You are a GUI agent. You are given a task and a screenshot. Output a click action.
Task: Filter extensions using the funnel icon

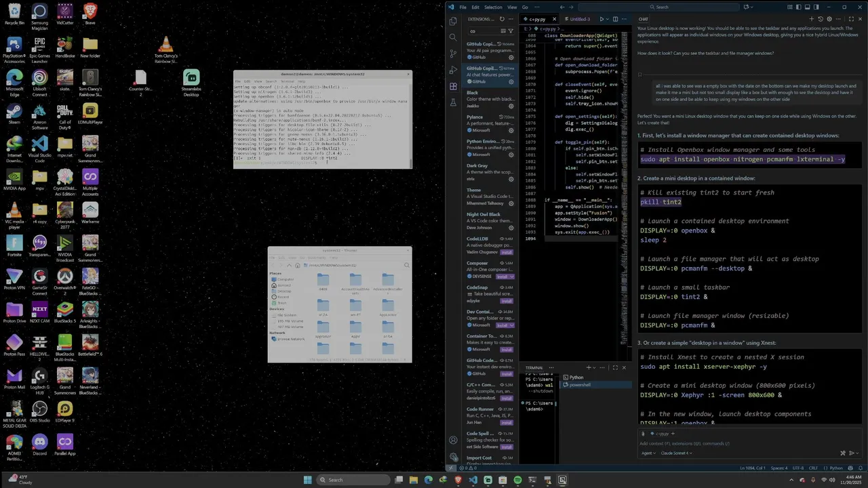point(511,30)
